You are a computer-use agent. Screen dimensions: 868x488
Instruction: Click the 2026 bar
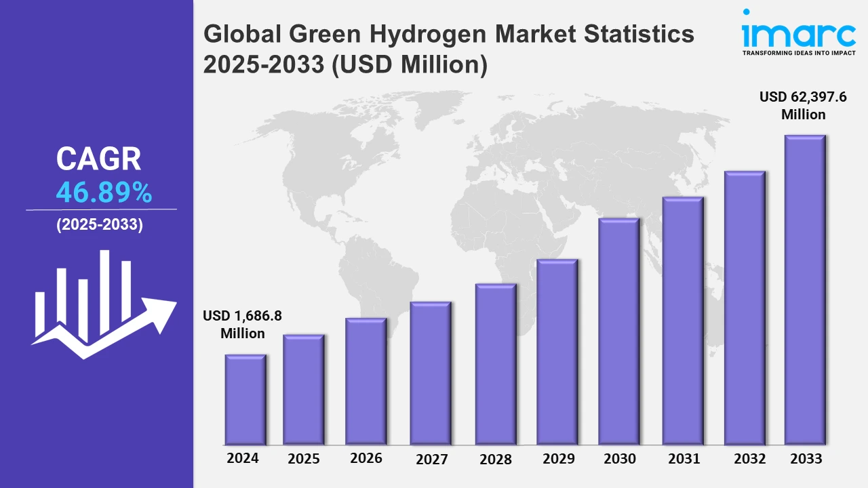(x=366, y=381)
